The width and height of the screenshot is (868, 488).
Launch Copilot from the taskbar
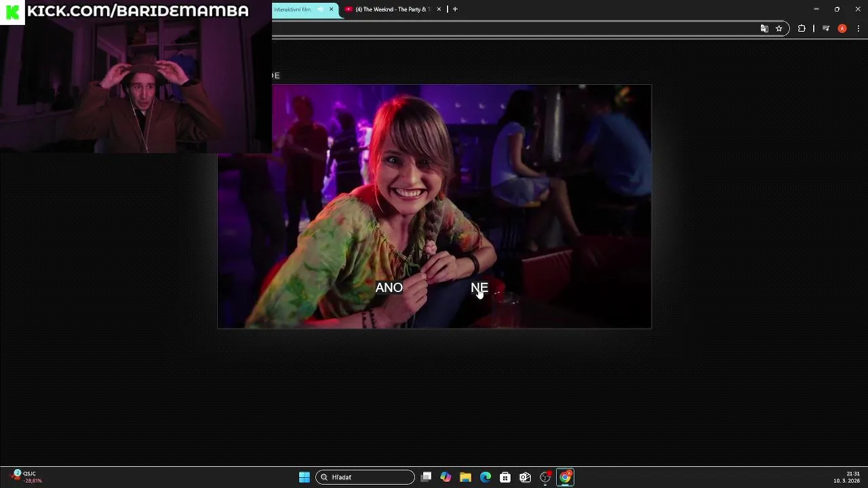coord(446,477)
